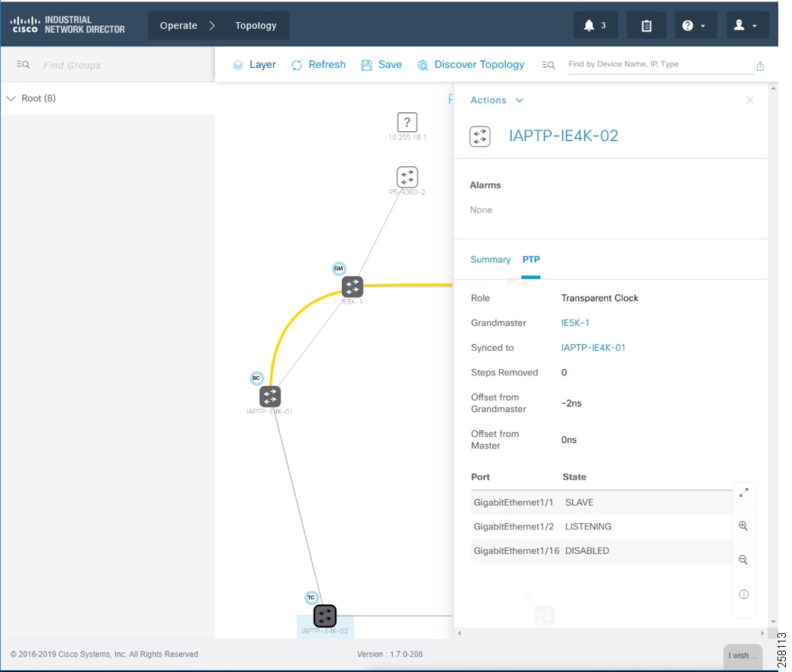The width and height of the screenshot is (792, 672).
Task: Click the I wish ... feedback button
Action: (742, 655)
